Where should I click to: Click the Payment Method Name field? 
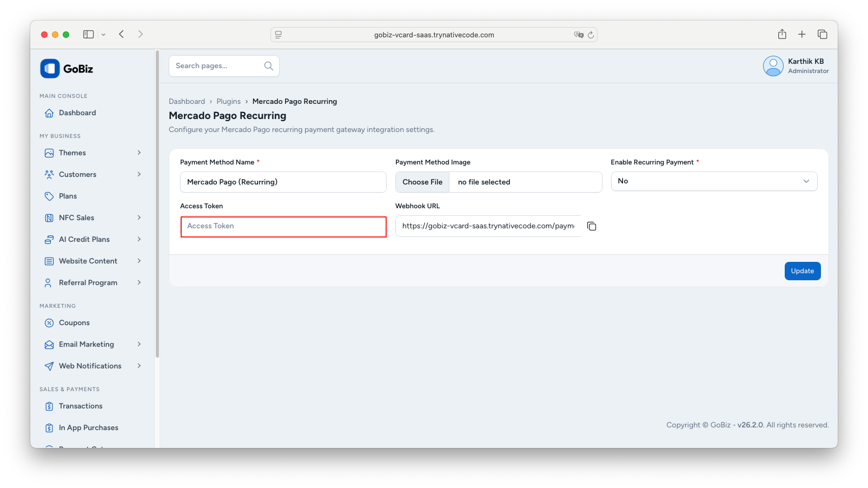[283, 182]
